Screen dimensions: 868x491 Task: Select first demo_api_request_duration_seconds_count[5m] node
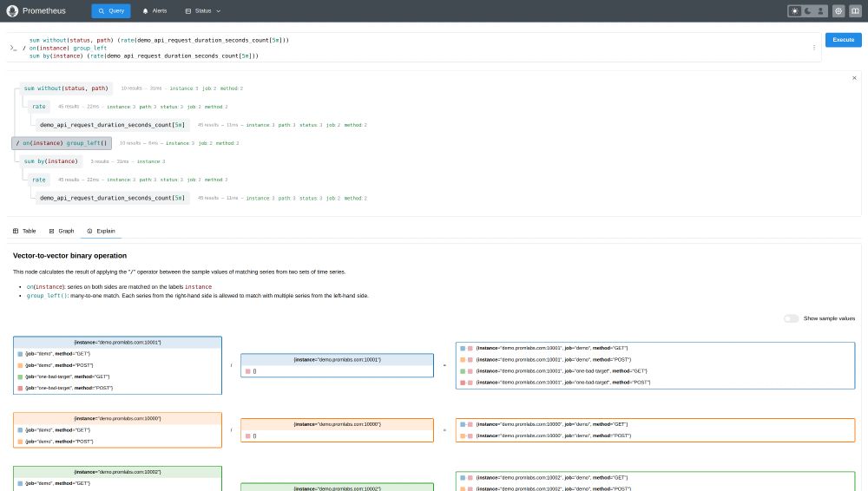click(112, 125)
